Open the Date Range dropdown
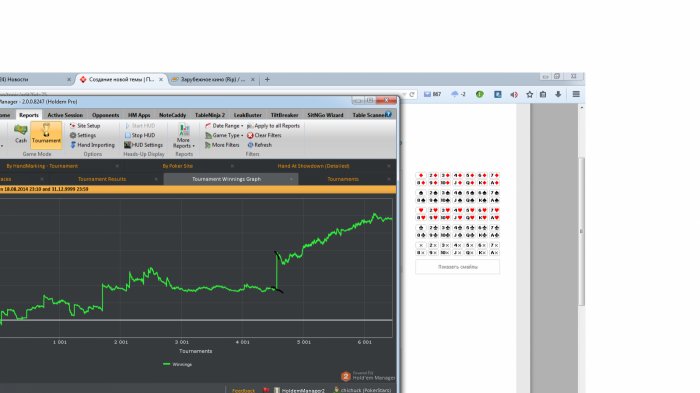Image resolution: width=700 pixels, height=393 pixels. pyautogui.click(x=224, y=126)
